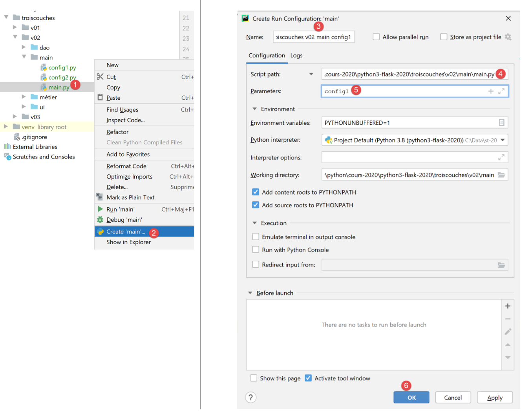Select Create 'main'... from context menu
Image resolution: width=532 pixels, height=414 pixels.
coord(126,232)
